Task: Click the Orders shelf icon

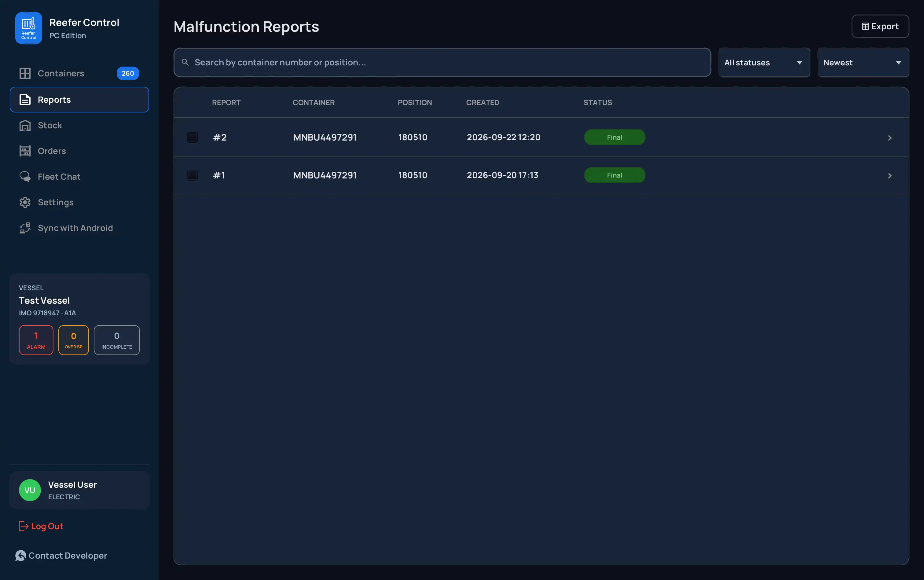Action: pyautogui.click(x=25, y=151)
